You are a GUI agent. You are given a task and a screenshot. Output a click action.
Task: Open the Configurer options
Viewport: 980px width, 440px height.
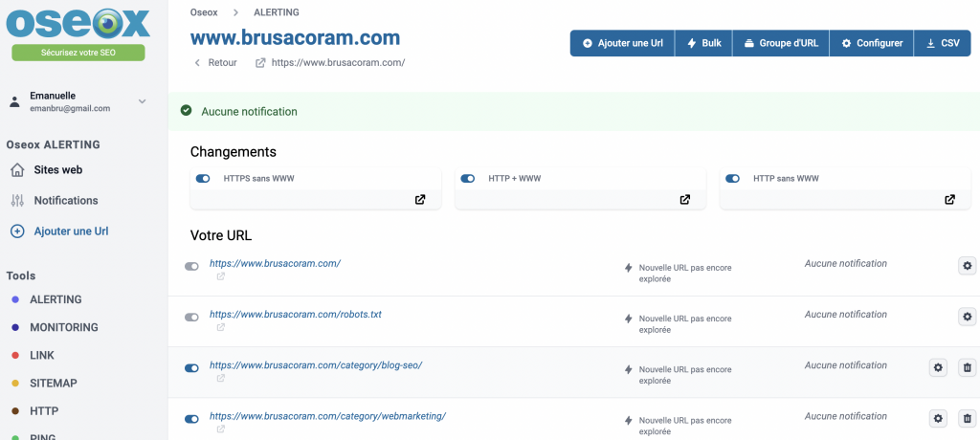(871, 43)
